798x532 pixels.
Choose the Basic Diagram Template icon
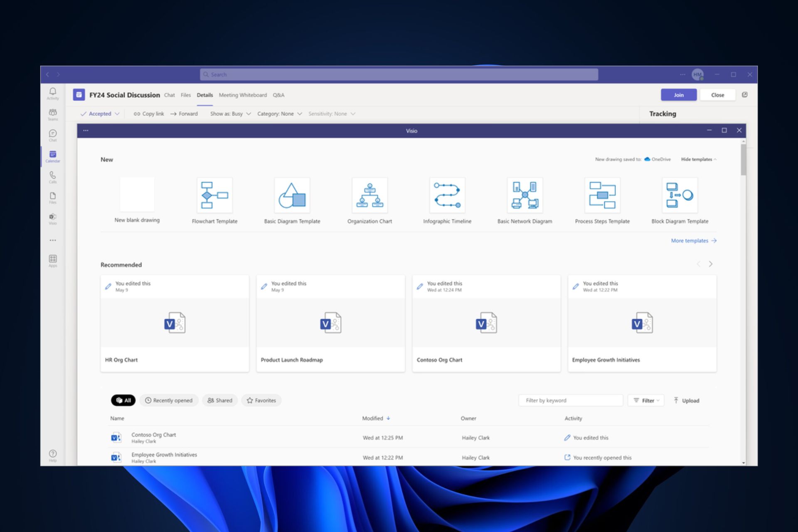tap(292, 195)
